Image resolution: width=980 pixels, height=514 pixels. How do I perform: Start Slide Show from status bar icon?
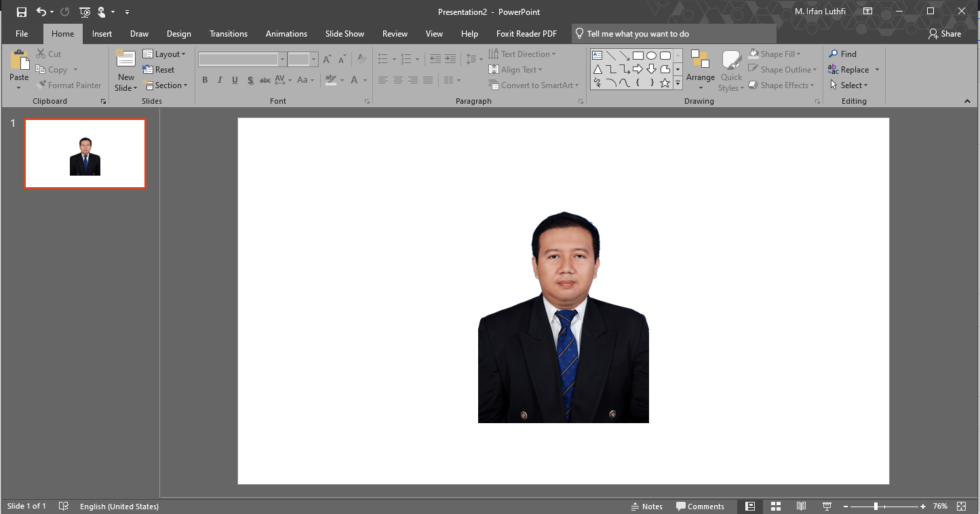[x=827, y=507]
